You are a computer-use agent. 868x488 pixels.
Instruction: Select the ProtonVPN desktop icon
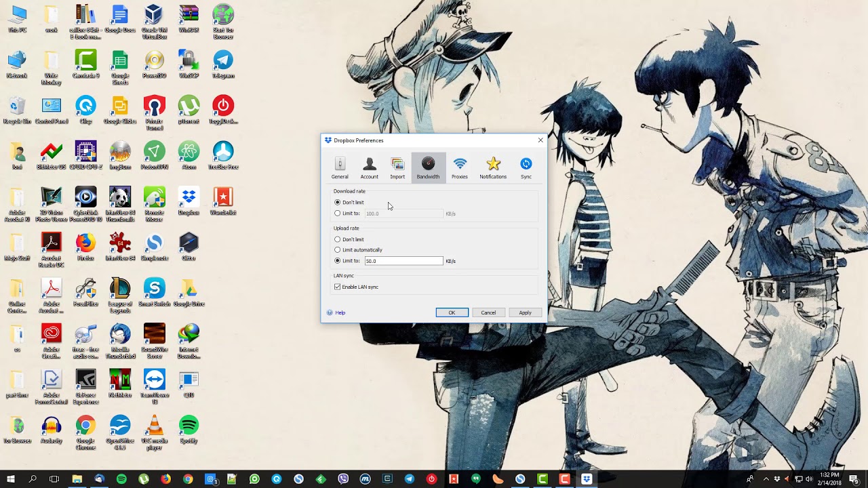tap(155, 156)
